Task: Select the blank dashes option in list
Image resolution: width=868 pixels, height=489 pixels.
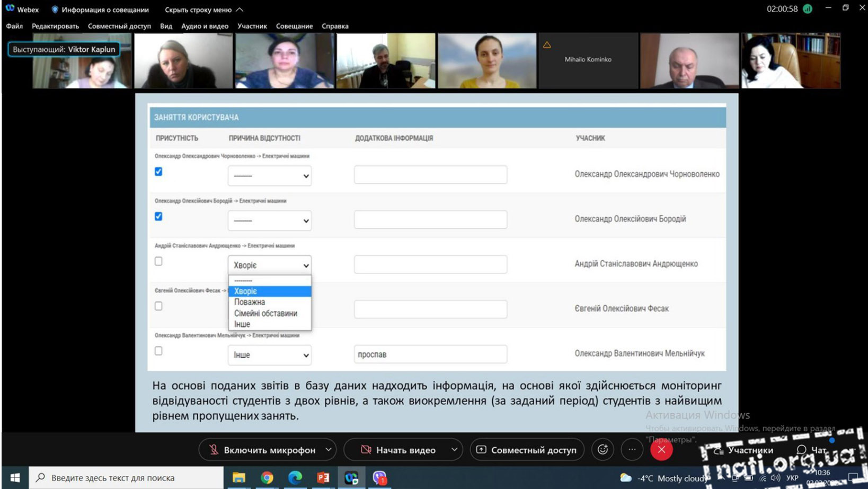Action: pyautogui.click(x=270, y=281)
